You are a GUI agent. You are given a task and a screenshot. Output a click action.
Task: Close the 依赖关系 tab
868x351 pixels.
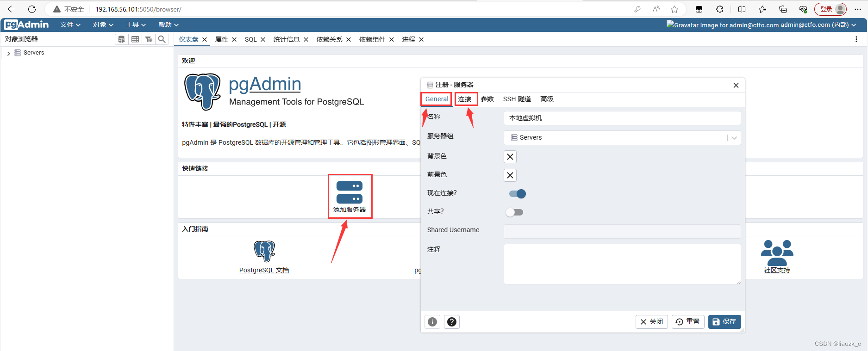pos(349,40)
